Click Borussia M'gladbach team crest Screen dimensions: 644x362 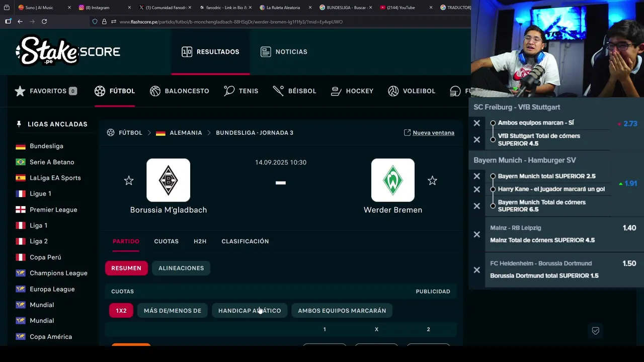pos(169,180)
